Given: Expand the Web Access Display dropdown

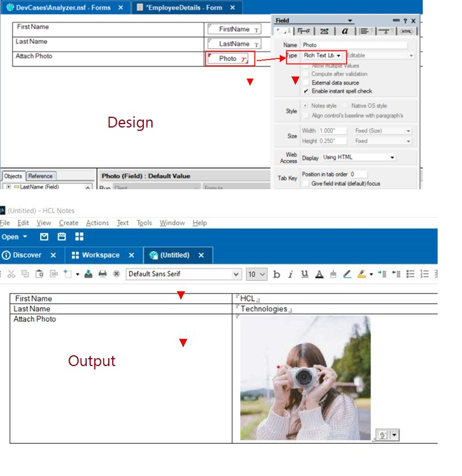Looking at the screenshot, I should [358, 158].
